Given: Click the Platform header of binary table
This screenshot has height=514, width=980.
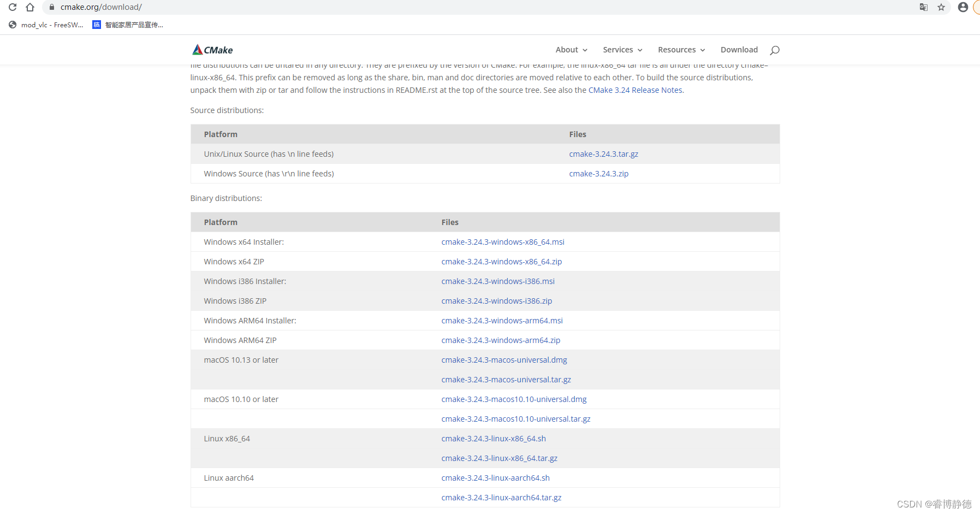Looking at the screenshot, I should (x=221, y=222).
